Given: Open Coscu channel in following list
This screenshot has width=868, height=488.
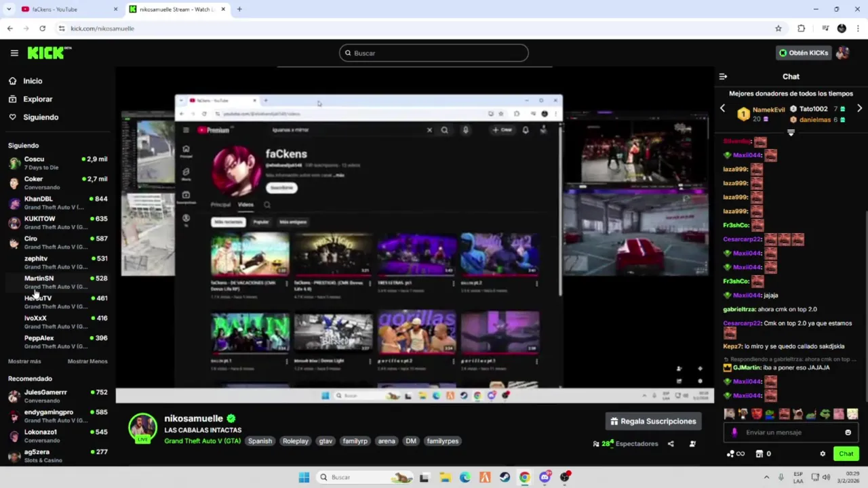Looking at the screenshot, I should [x=58, y=163].
